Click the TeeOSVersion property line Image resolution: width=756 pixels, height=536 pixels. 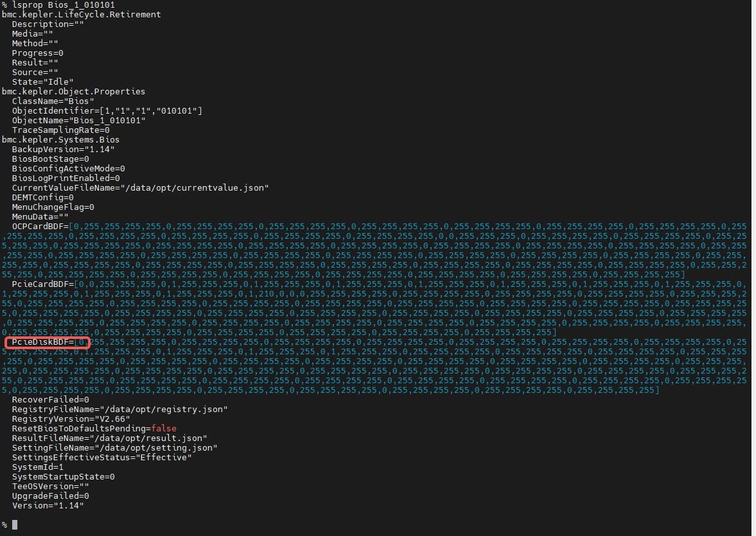click(x=50, y=486)
